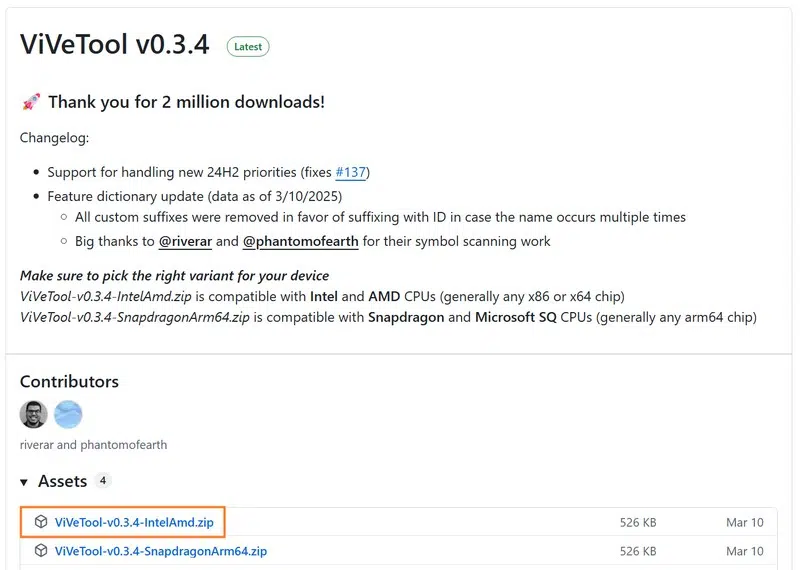Image resolution: width=800 pixels, height=570 pixels.
Task: Click the riverar contributor avatar
Action: point(34,414)
